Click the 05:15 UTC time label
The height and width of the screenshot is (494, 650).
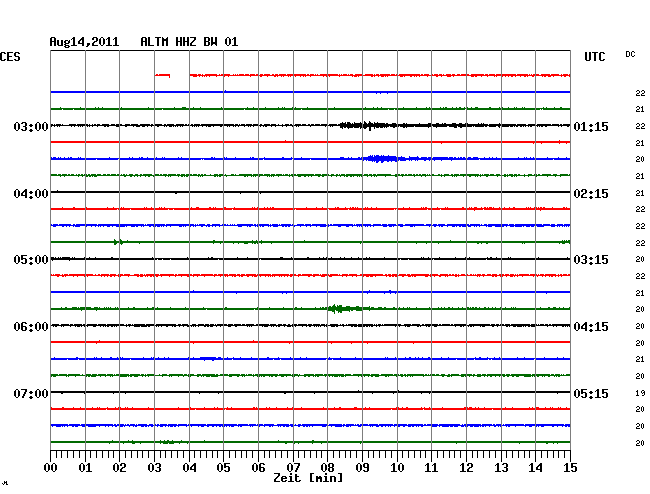click(591, 393)
